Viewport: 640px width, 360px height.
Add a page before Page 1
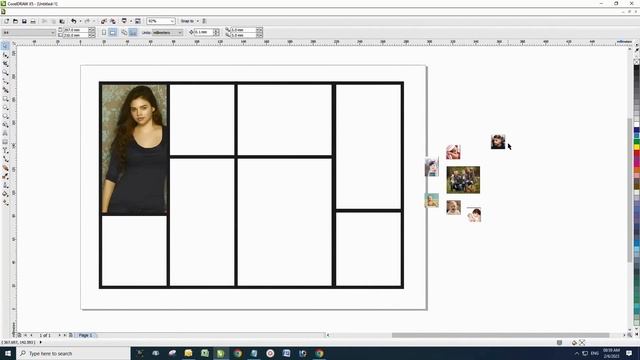(19, 335)
